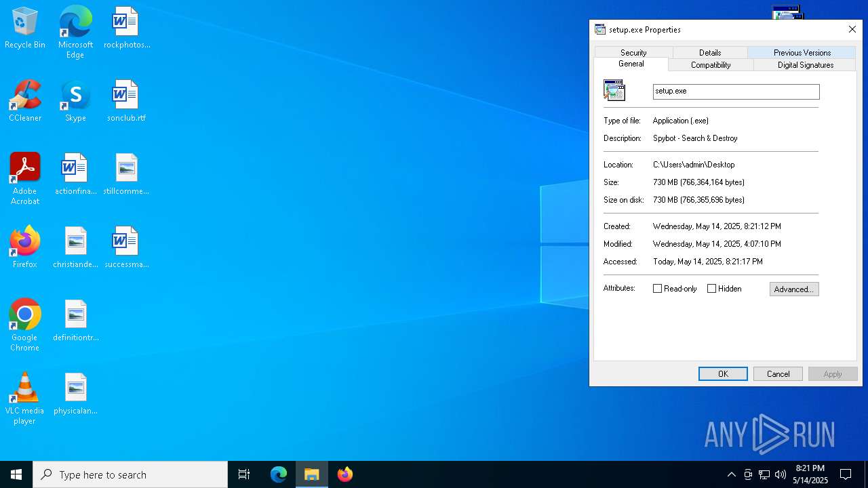Viewport: 868px width, 488px height.
Task: Select the Skype desktop icon
Action: coord(75,96)
